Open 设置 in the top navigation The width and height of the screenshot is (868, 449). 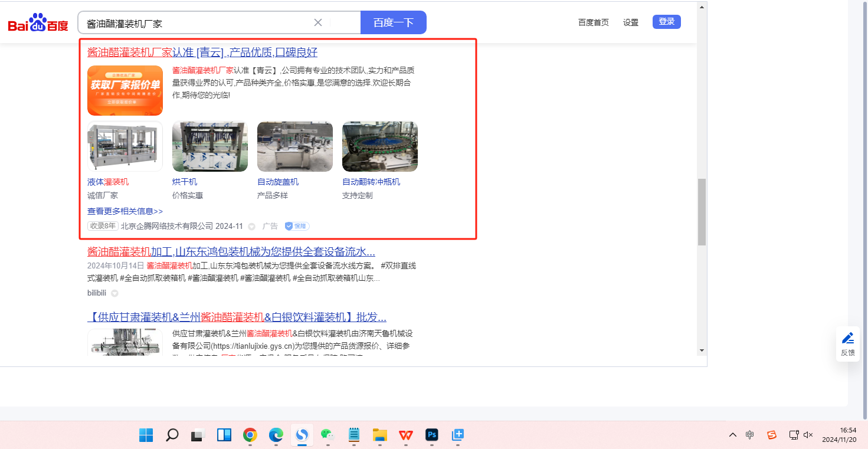click(631, 22)
